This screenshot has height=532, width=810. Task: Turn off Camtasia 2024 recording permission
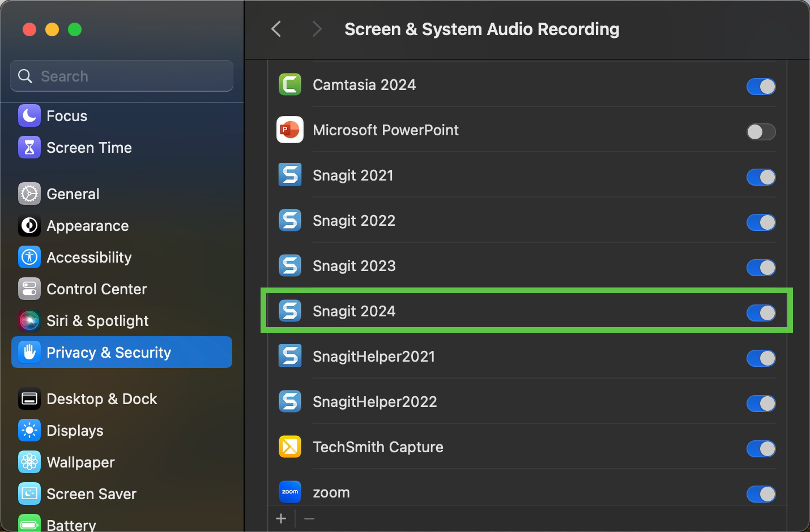coord(761,87)
